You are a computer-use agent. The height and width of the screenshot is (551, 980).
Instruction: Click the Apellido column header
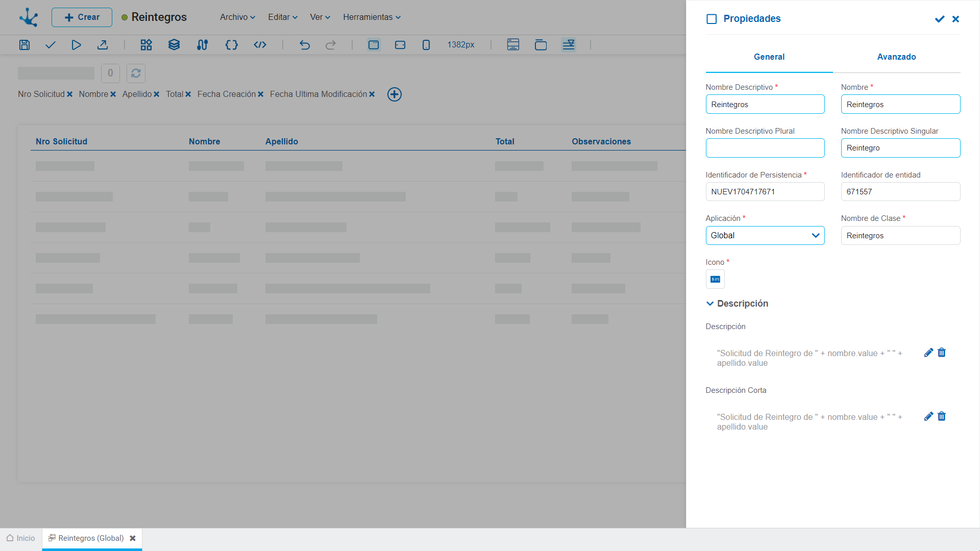282,141
